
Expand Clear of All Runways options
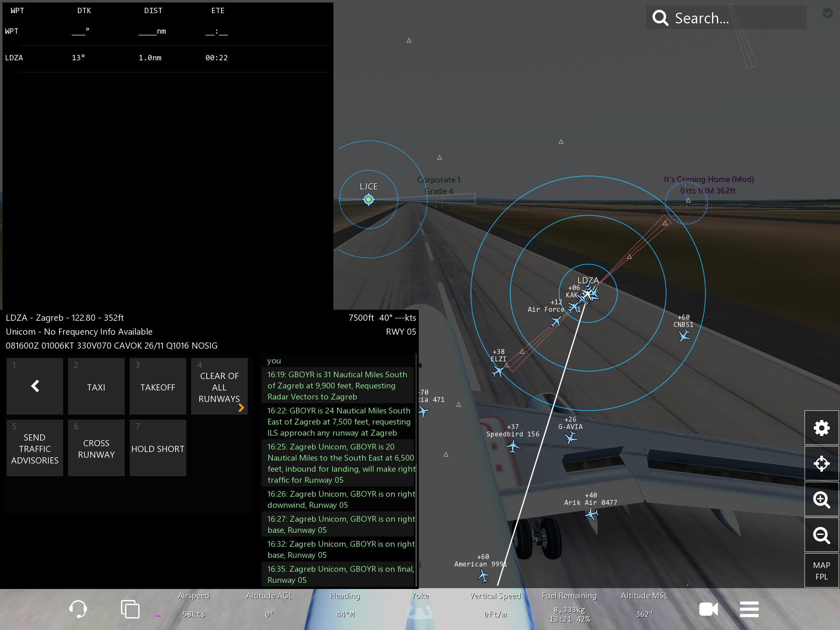219,387
